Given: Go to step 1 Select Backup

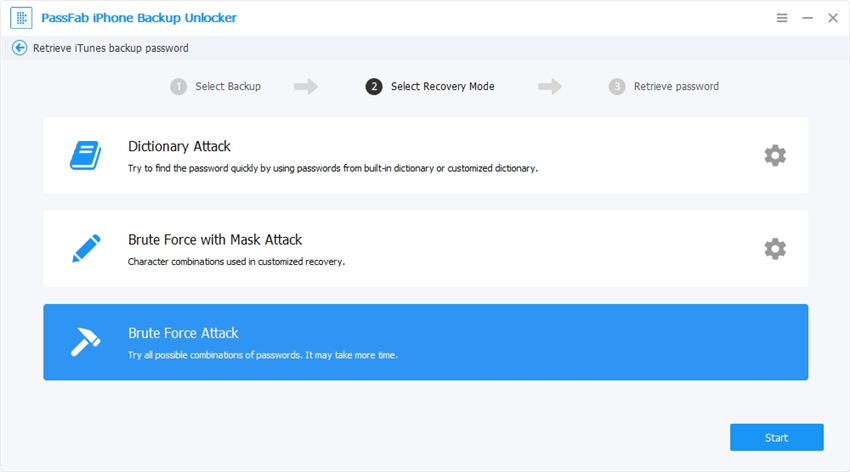Looking at the screenshot, I should pos(216,87).
